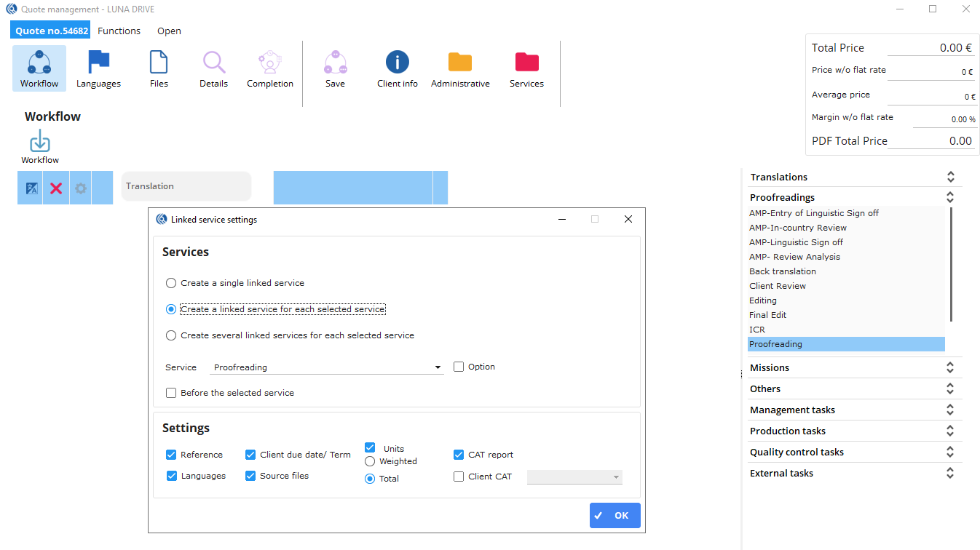Image resolution: width=980 pixels, height=550 pixels.
Task: Enable Before the selected service checkbox
Action: (x=171, y=393)
